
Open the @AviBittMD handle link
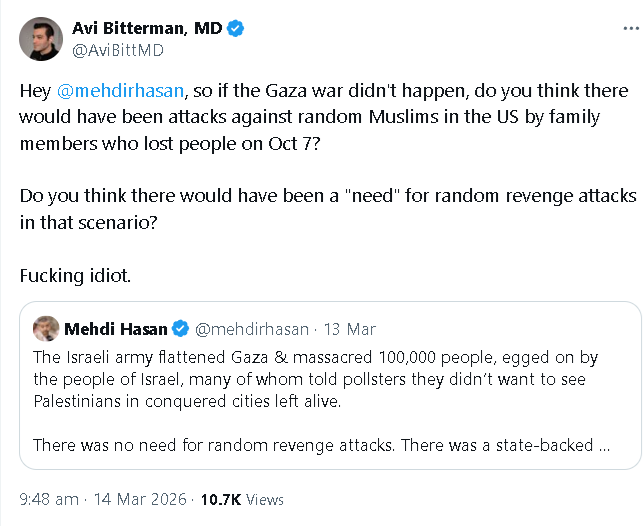(118, 50)
